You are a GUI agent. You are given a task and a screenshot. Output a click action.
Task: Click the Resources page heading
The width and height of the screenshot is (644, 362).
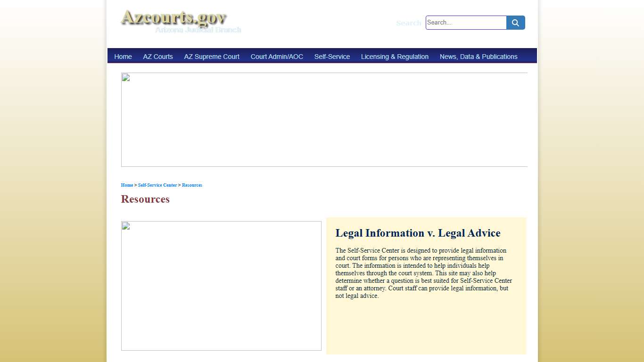point(145,199)
